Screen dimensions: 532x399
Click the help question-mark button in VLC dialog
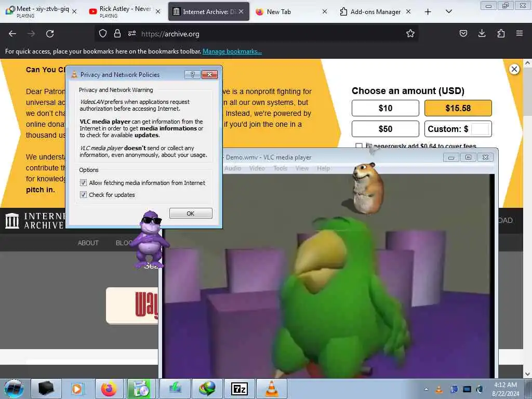tap(192, 75)
